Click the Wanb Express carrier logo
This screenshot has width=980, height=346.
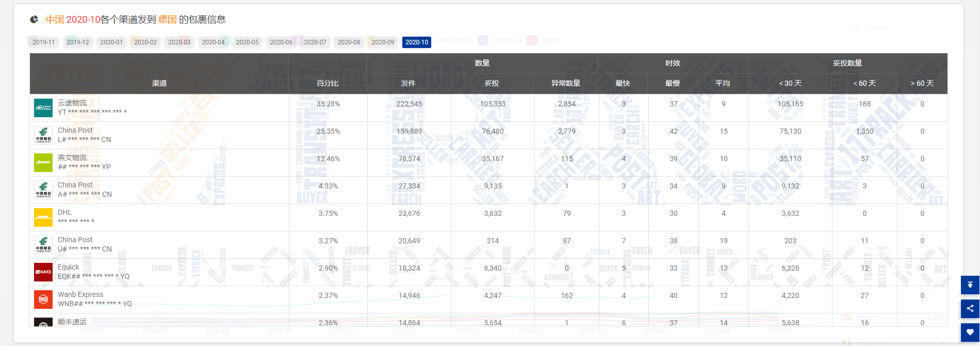pos(43,300)
